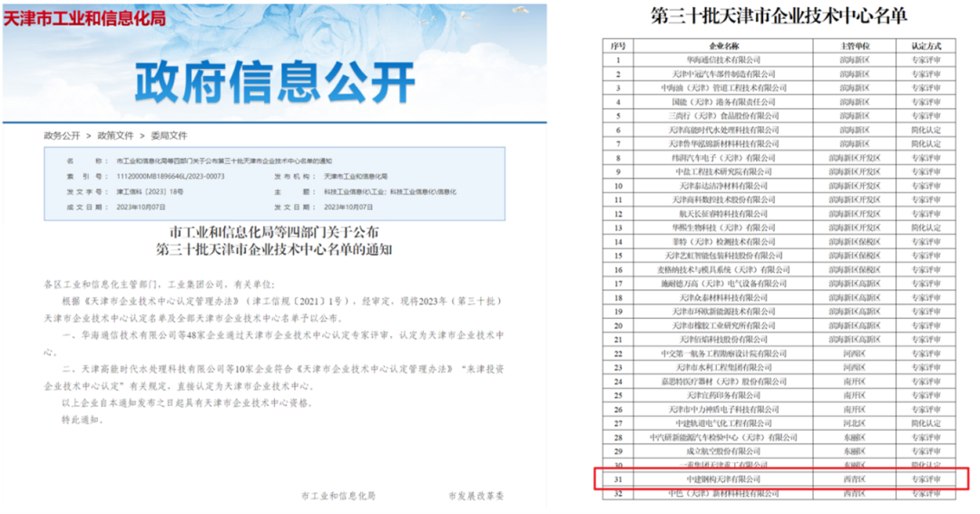
Task: Click the signature 市工业和信息化局 at page bottom
Action: point(338,496)
